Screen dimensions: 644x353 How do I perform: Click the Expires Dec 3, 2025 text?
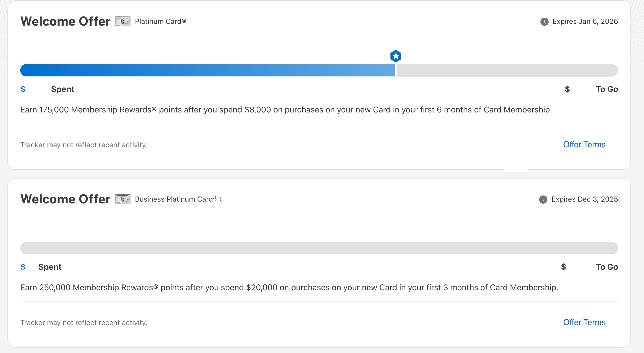coord(585,199)
